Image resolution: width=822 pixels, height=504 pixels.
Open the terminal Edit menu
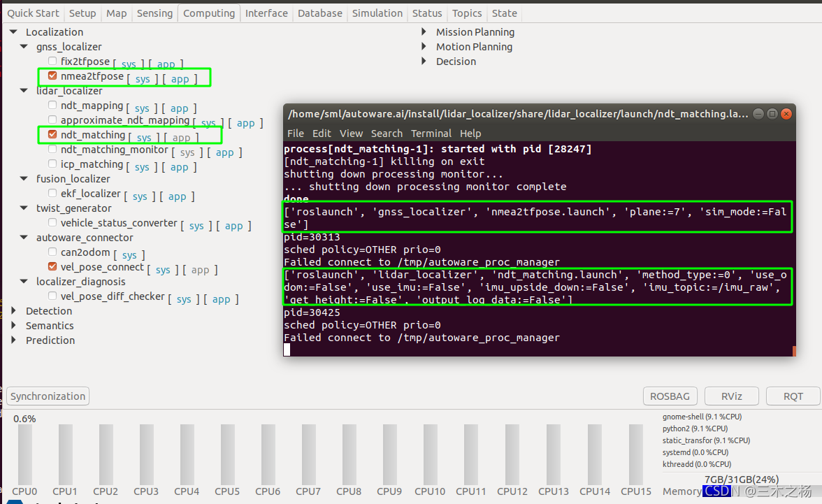click(x=322, y=134)
